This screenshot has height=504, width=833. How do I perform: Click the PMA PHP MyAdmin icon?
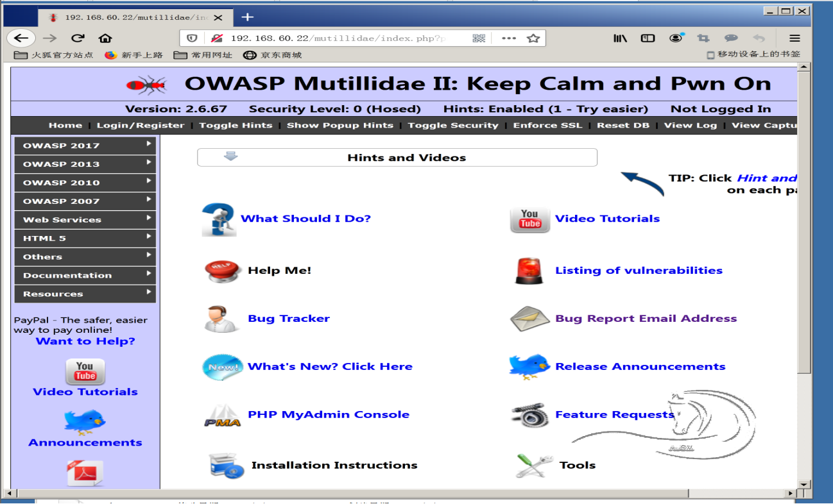pyautogui.click(x=222, y=416)
